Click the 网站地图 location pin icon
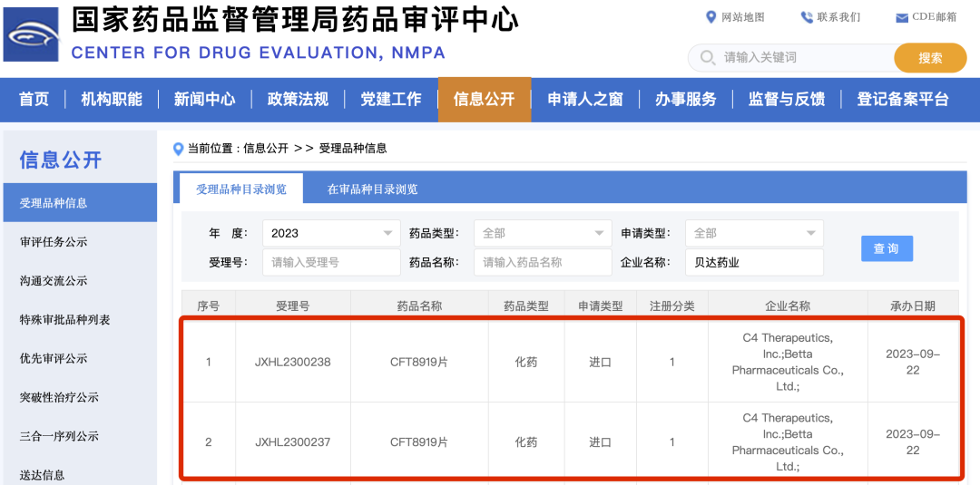980x485 pixels. click(x=711, y=17)
